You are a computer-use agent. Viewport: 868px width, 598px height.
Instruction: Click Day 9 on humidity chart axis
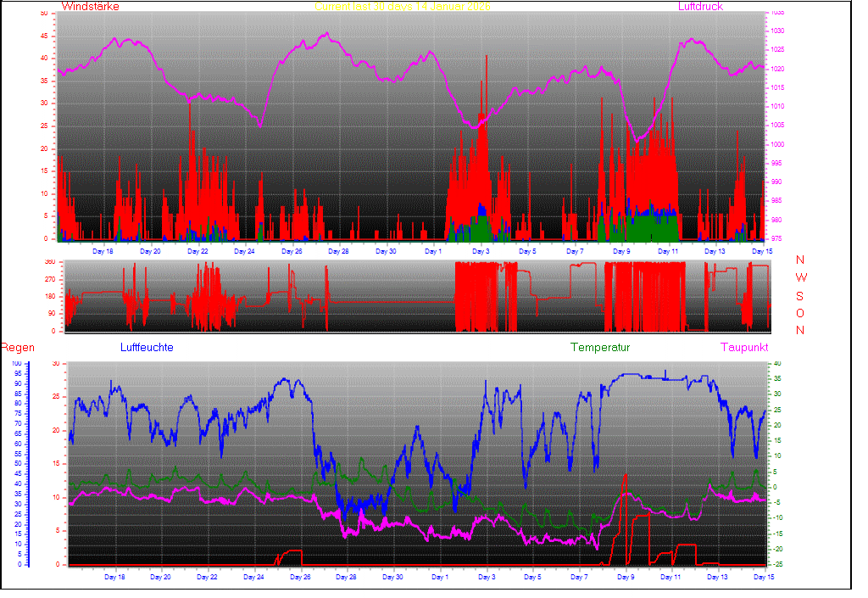pos(626,577)
